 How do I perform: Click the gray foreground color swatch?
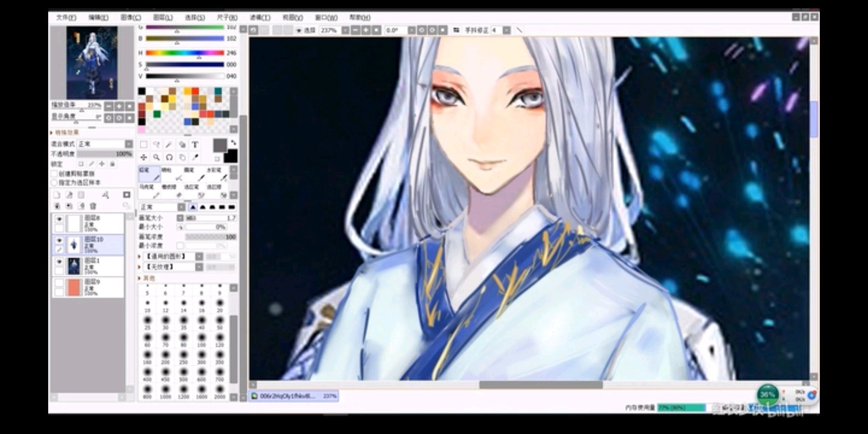tap(220, 145)
